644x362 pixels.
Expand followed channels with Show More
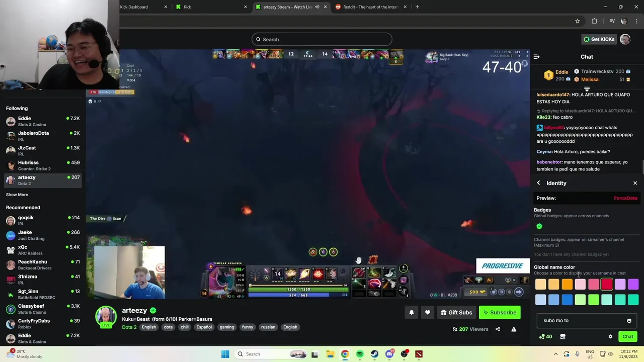pyautogui.click(x=17, y=195)
